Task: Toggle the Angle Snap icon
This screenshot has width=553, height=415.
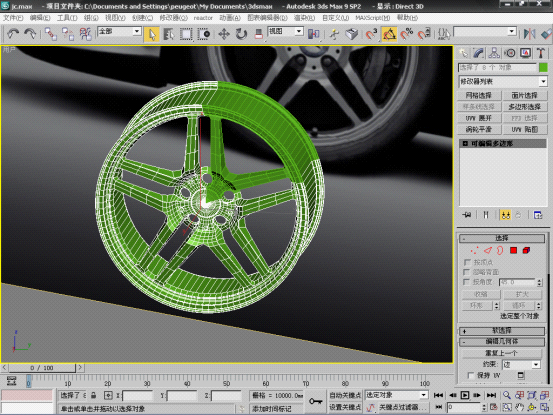Action: [389, 34]
